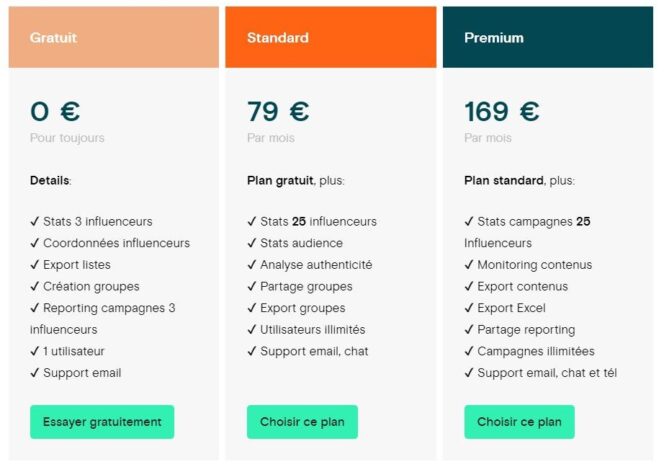Click the checkmark beside Stats audience

[x=252, y=243]
